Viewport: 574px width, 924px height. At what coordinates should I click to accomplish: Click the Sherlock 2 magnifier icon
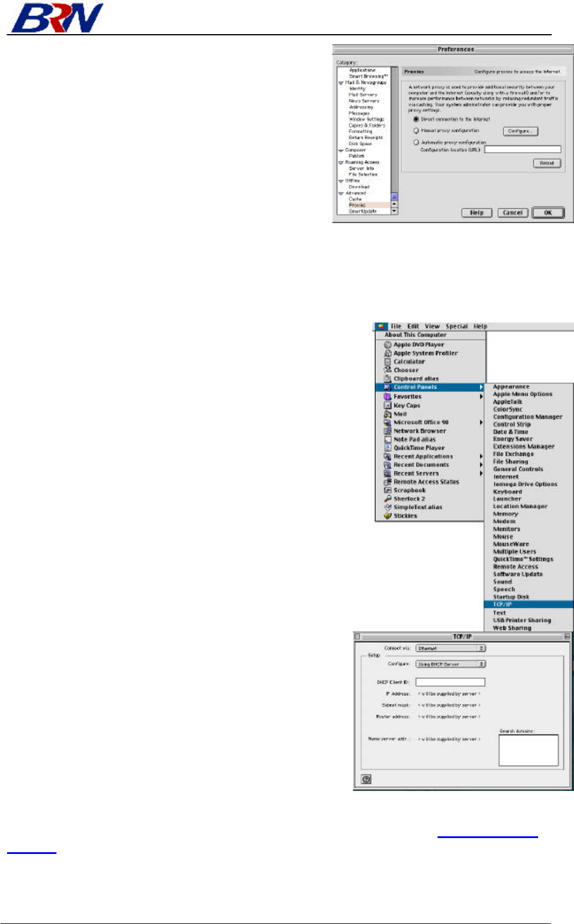[388, 499]
